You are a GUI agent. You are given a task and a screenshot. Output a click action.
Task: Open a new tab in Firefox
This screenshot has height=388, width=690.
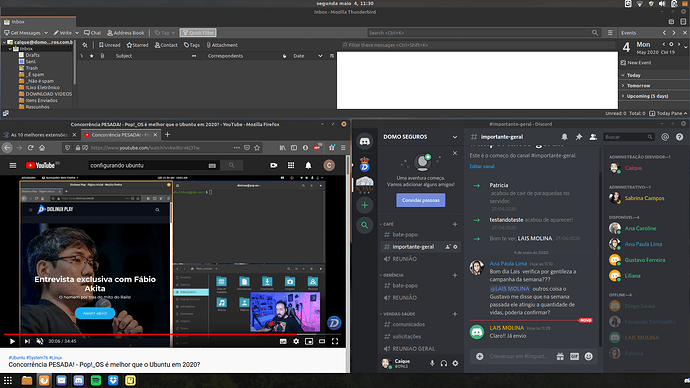pos(167,135)
